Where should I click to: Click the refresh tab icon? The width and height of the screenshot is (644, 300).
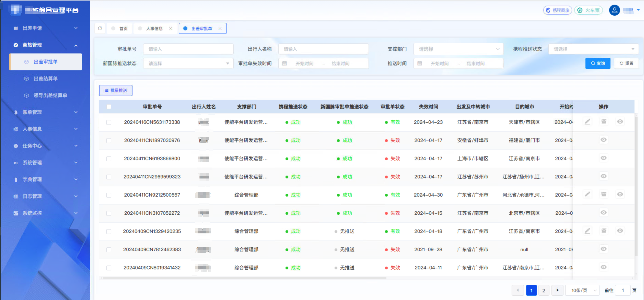(x=100, y=28)
